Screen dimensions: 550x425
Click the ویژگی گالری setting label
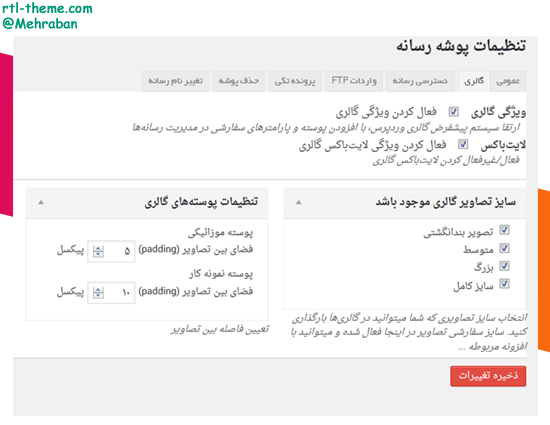point(498,112)
